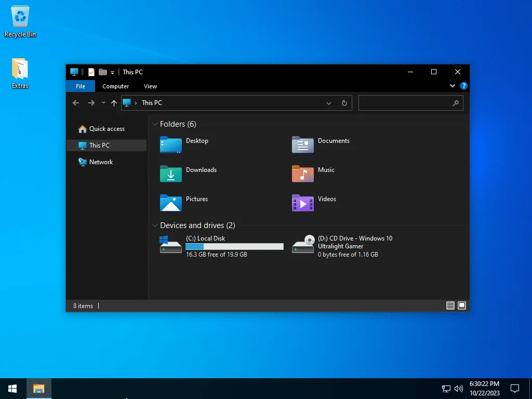Switch to large icons view in status bar
532x399 pixels.
pyautogui.click(x=462, y=305)
